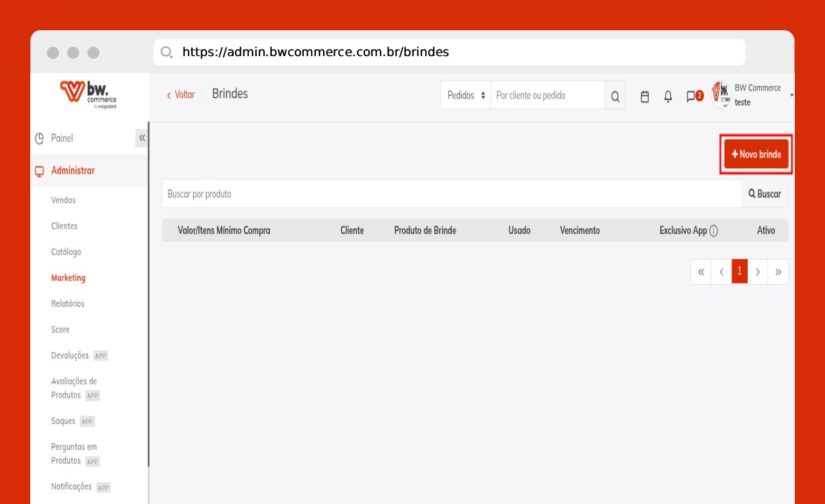Click the Exclusivo App info icon

tap(714, 231)
